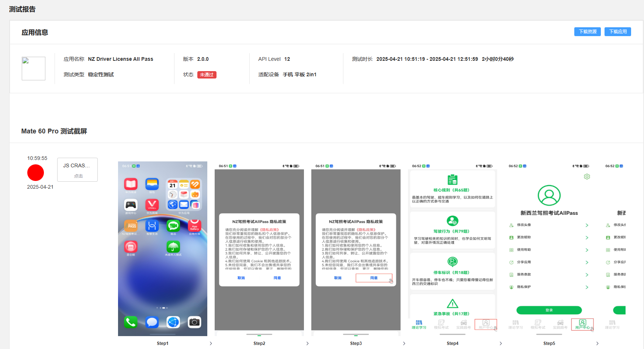Screen dimensions: 644x349
Task: Tap the 停车标识 parking icon in Step4
Action: coord(453,262)
